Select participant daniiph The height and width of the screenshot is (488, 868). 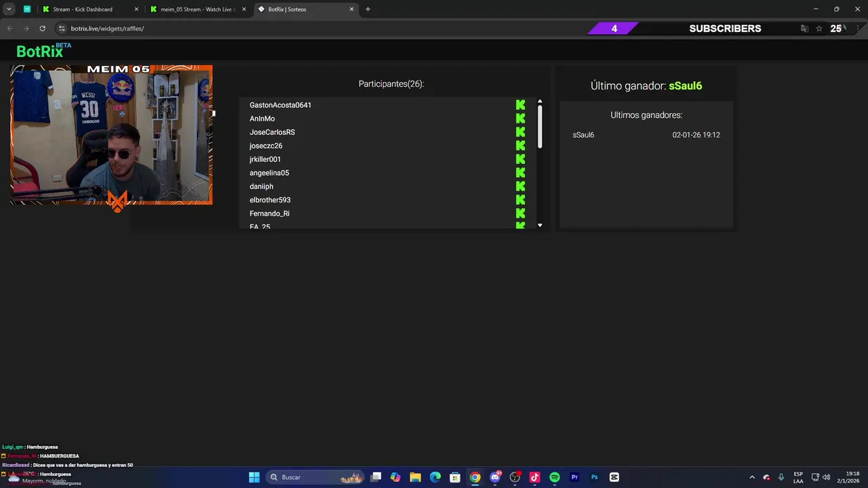tap(261, 186)
